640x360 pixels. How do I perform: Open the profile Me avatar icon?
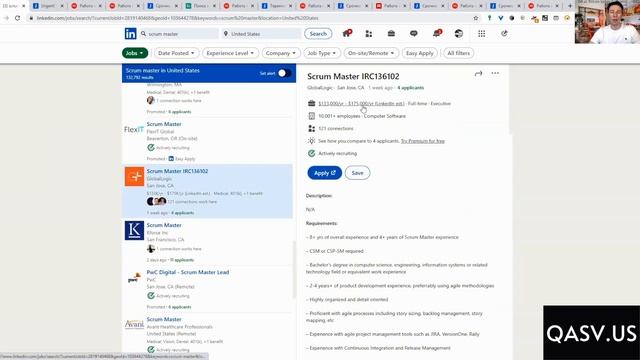pyautogui.click(x=459, y=33)
